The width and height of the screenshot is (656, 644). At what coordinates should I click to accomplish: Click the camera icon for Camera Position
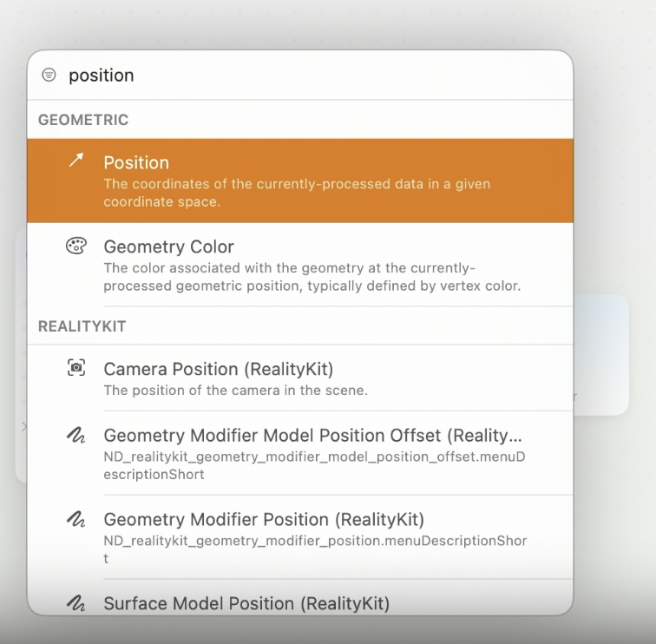coord(76,367)
